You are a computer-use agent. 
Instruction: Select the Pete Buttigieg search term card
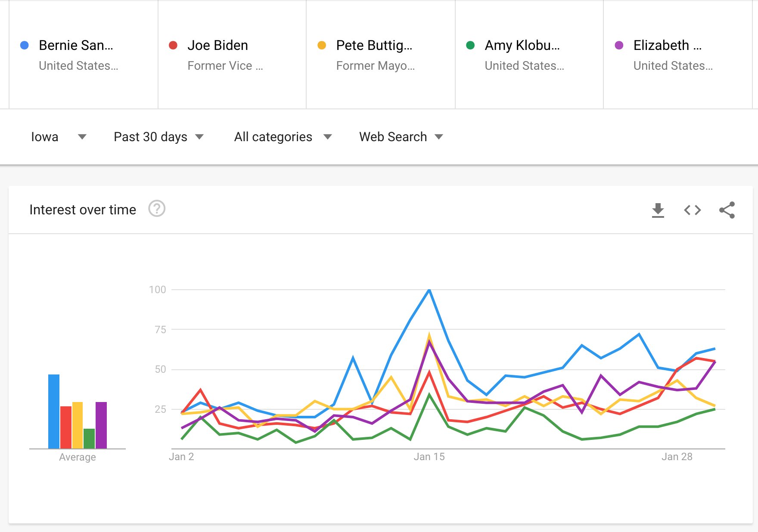381,54
